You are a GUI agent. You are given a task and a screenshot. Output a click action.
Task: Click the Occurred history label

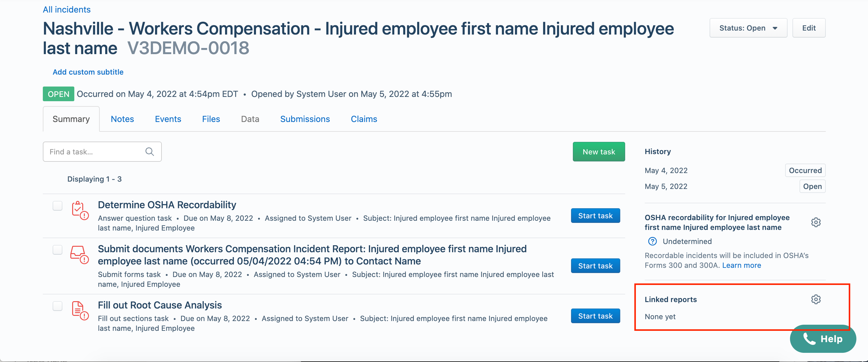(x=805, y=170)
